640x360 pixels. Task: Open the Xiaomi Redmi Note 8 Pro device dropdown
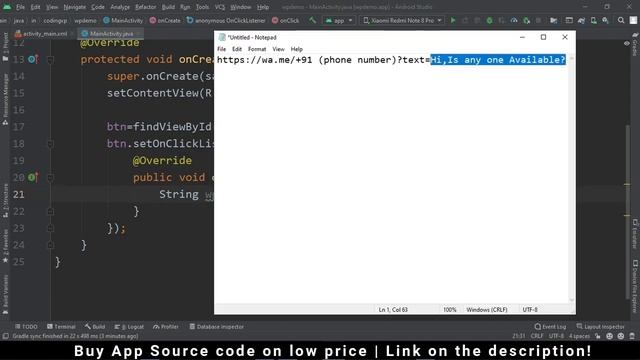(402, 20)
